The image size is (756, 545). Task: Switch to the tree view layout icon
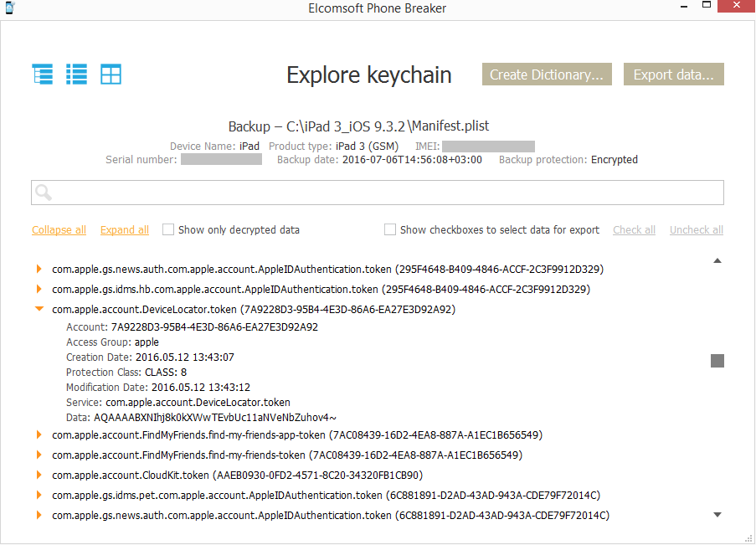(43, 74)
